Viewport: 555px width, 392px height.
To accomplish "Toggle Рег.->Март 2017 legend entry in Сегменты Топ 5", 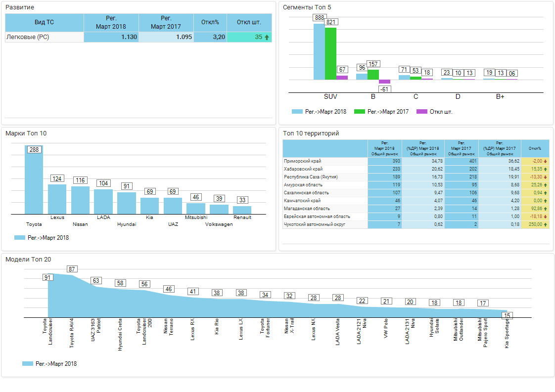I will click(381, 112).
